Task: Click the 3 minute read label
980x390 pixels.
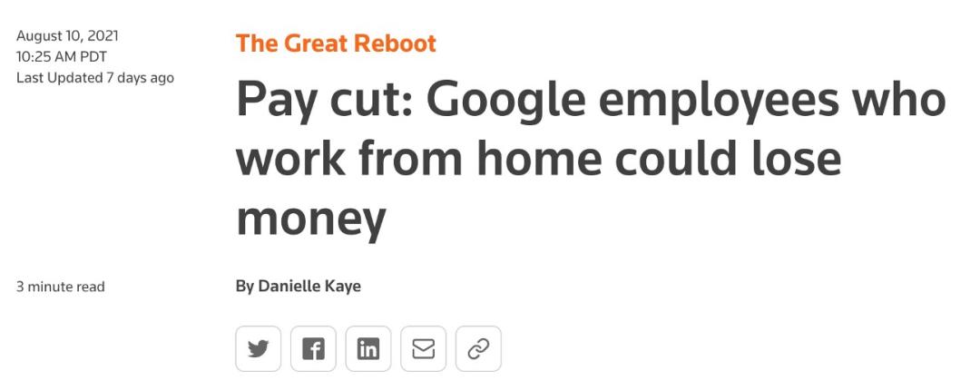Action: [61, 287]
